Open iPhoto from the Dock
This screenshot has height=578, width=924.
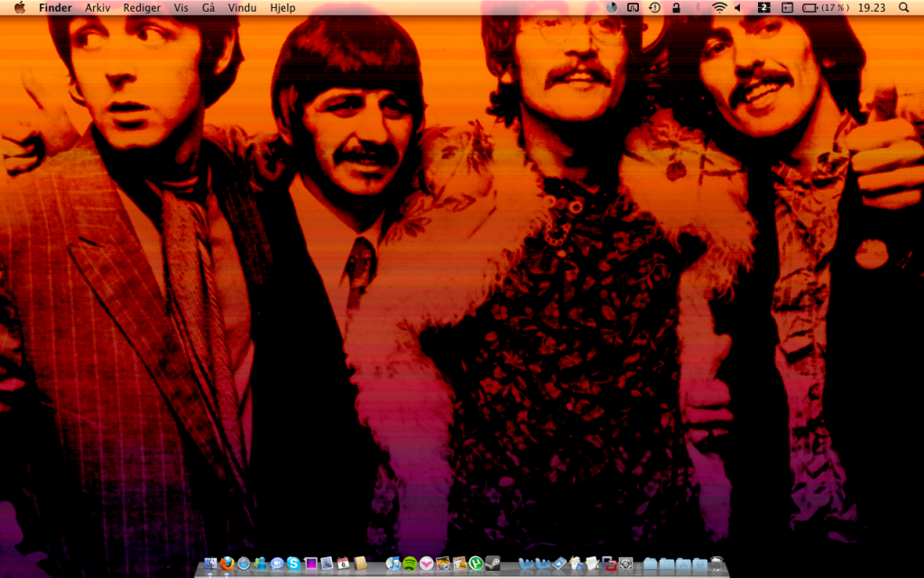pyautogui.click(x=443, y=564)
